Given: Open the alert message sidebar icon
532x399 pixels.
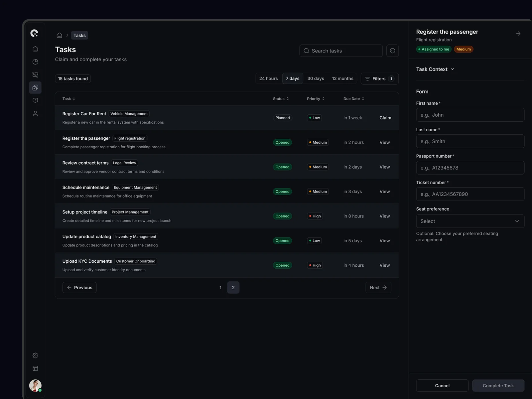Looking at the screenshot, I should click(35, 100).
